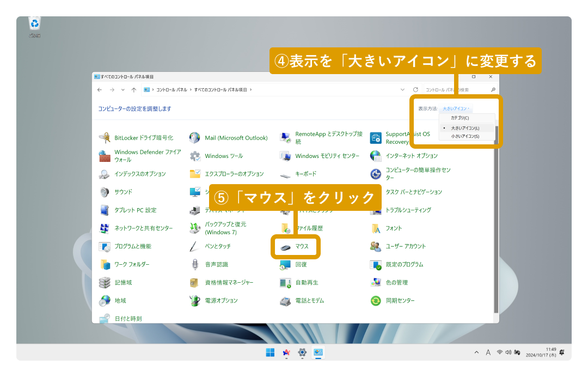Refresh the control panel view
The width and height of the screenshot is (588, 377).
415,90
